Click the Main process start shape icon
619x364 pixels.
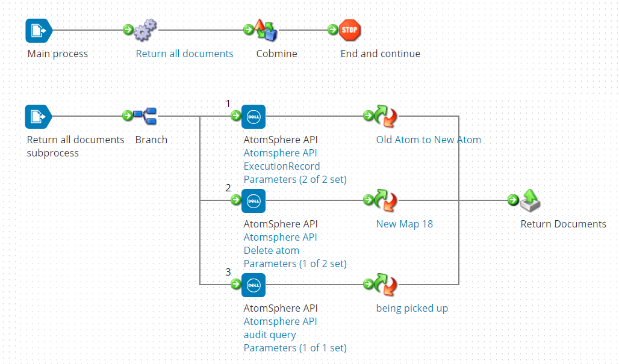[38, 30]
